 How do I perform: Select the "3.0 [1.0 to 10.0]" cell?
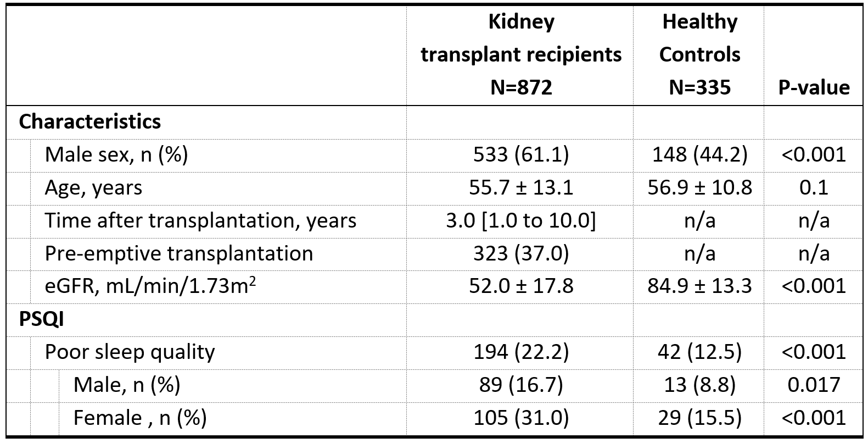[x=520, y=220]
